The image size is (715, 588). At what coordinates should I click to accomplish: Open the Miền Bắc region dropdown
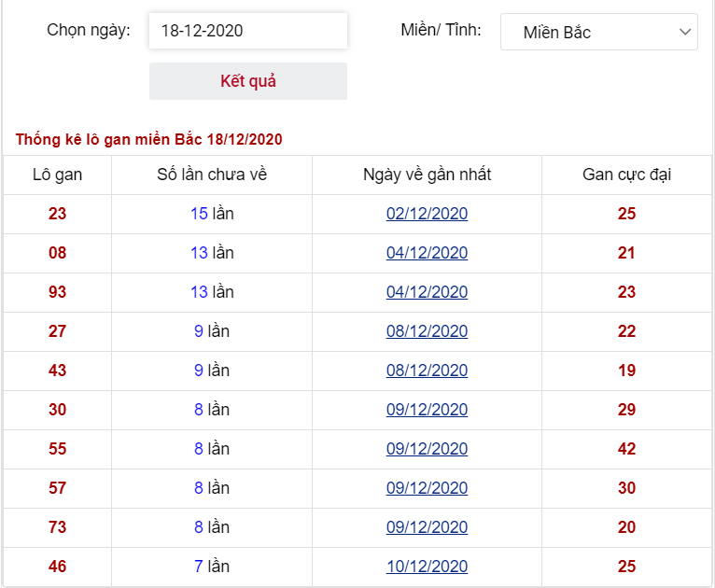598,32
